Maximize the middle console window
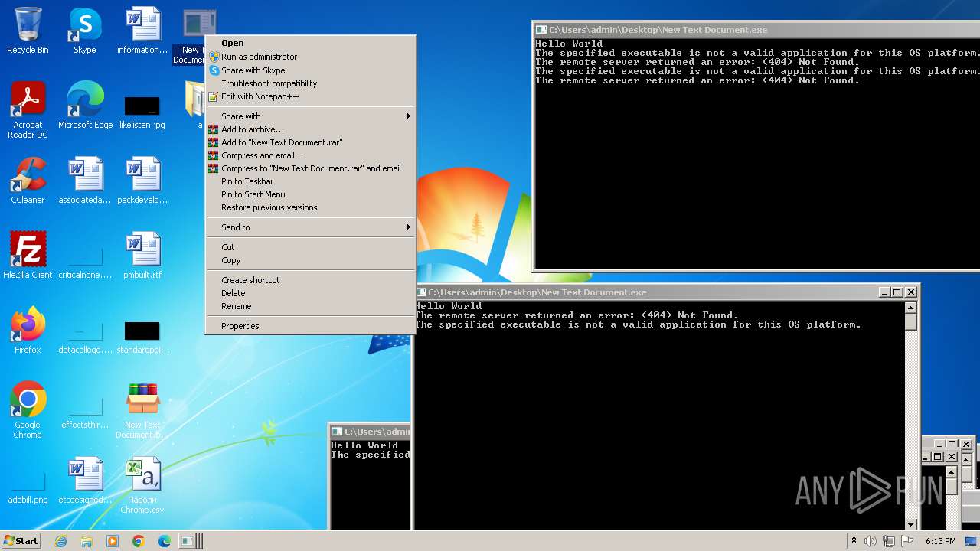The width and height of the screenshot is (980, 551). coord(897,292)
